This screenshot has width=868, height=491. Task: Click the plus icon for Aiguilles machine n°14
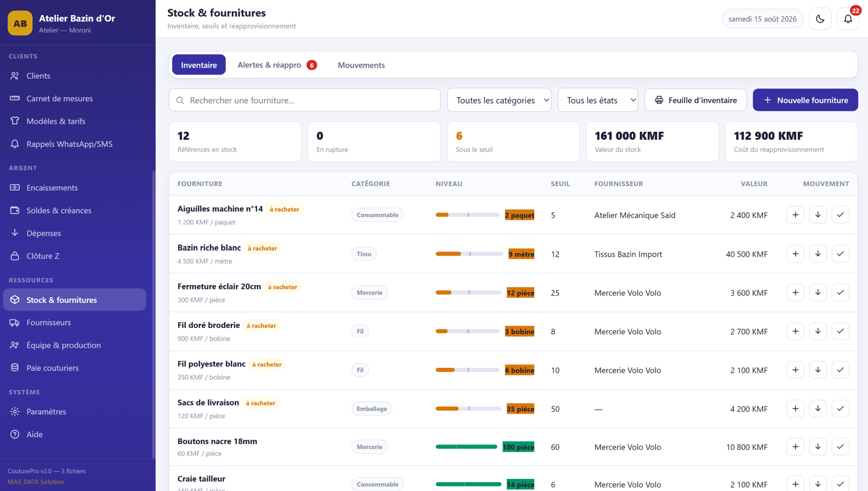(795, 215)
